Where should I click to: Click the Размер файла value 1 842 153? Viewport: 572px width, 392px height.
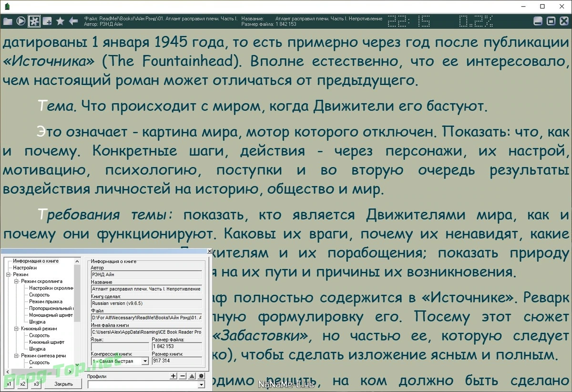(x=177, y=346)
